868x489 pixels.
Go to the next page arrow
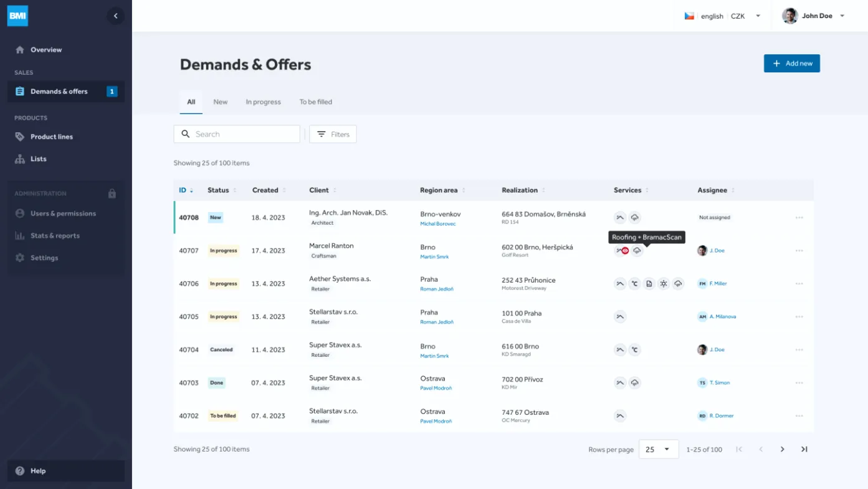pyautogui.click(x=782, y=449)
